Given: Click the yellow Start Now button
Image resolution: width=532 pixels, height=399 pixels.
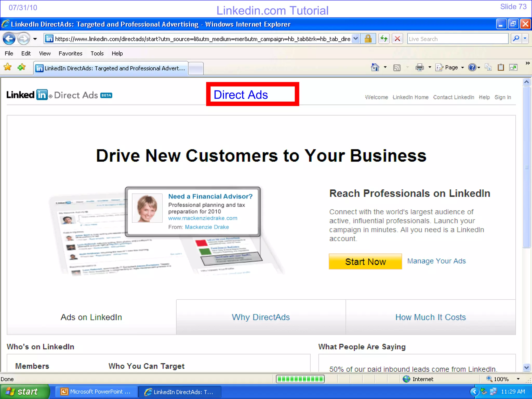Looking at the screenshot, I should 365,262.
